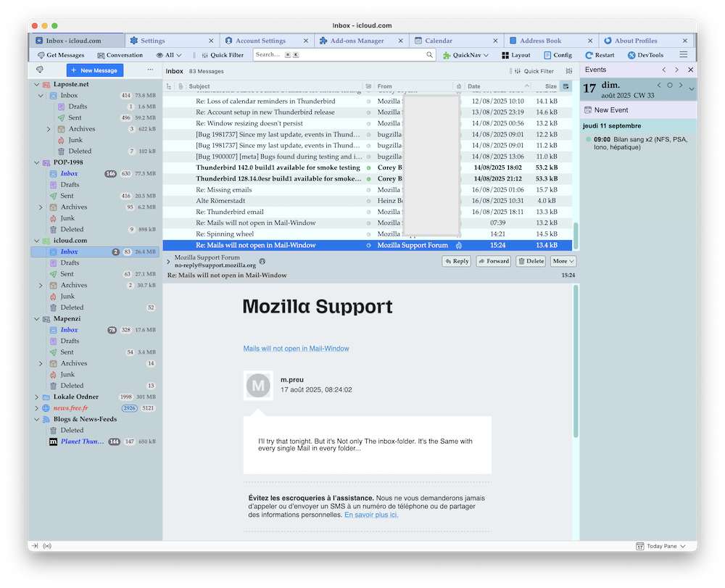The height and width of the screenshot is (588, 725).
Task: Click the message list display options icon
Action: click(x=568, y=71)
